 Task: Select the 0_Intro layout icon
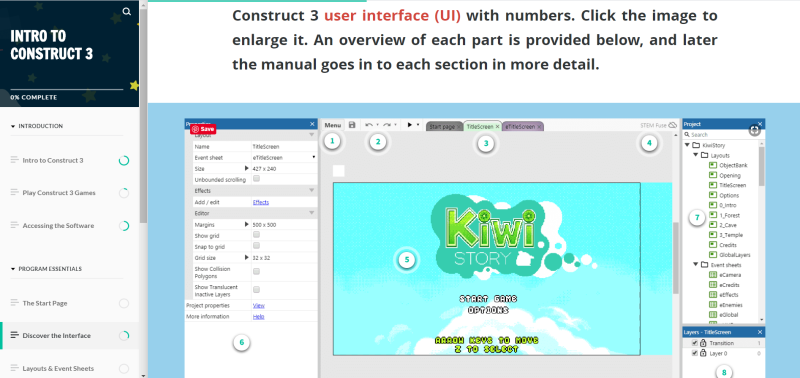coord(713,205)
